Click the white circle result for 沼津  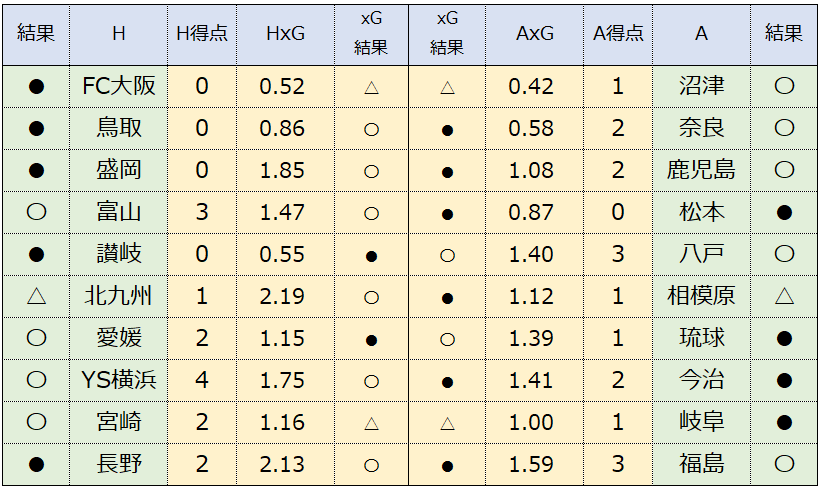[784, 86]
